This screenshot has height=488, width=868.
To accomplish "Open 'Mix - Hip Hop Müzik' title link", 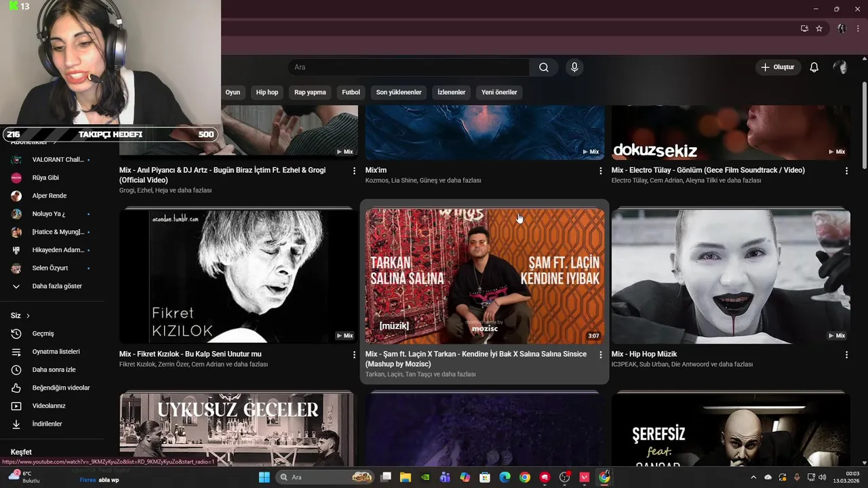I will point(644,354).
